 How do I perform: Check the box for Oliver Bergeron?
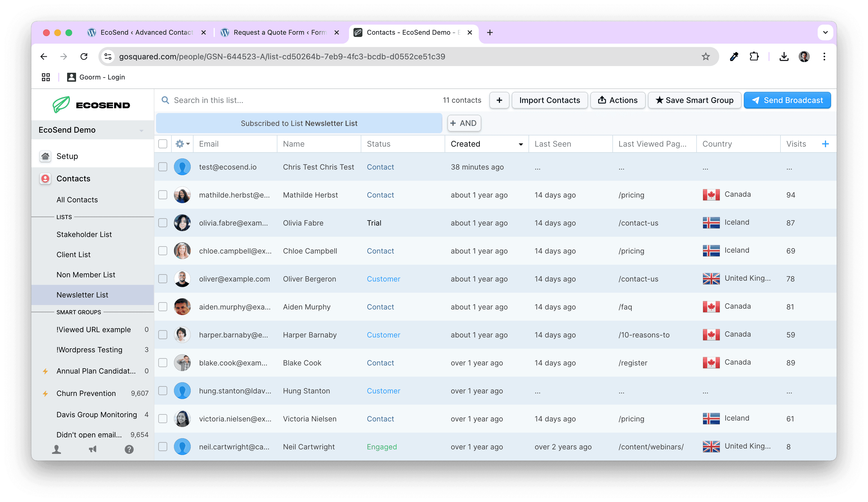pyautogui.click(x=162, y=279)
